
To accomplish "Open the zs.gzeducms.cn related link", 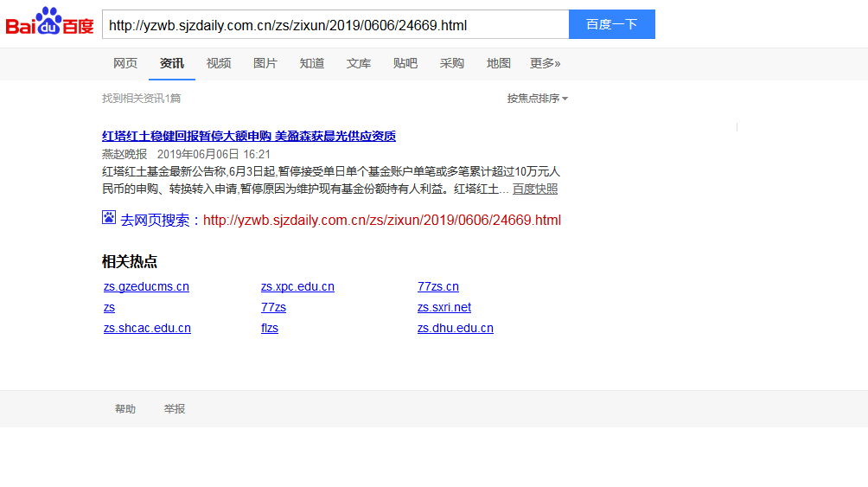I will point(146,287).
